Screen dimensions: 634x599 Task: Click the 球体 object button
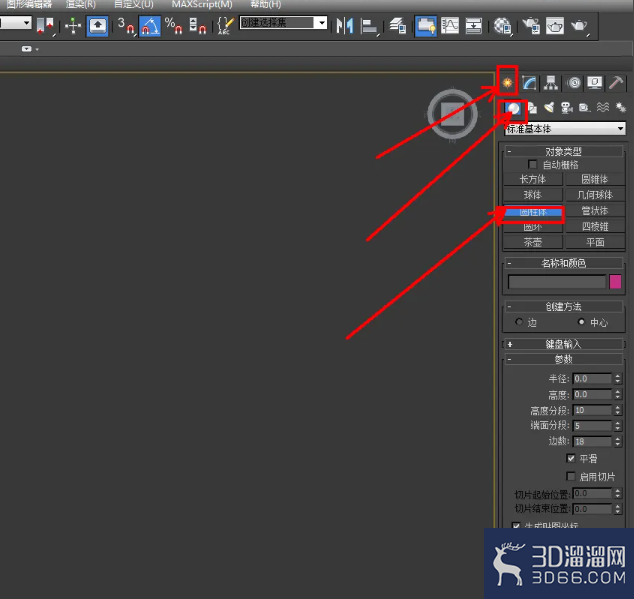coord(533,195)
